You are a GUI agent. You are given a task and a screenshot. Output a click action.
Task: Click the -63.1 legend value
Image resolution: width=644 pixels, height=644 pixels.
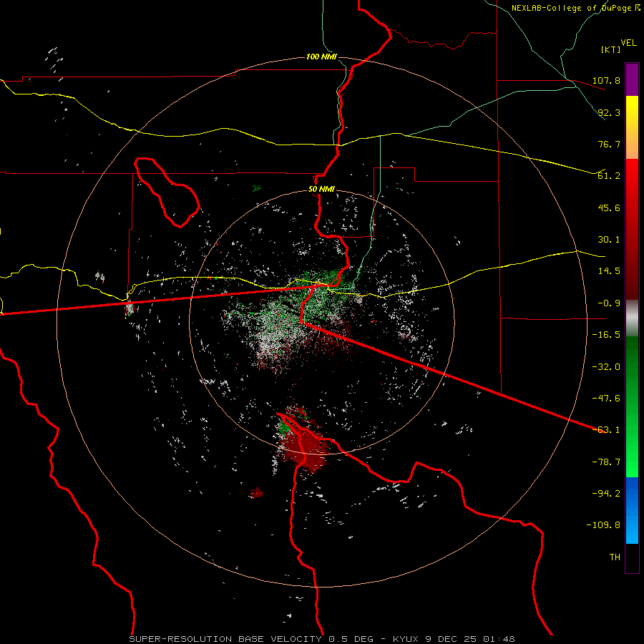click(x=606, y=430)
